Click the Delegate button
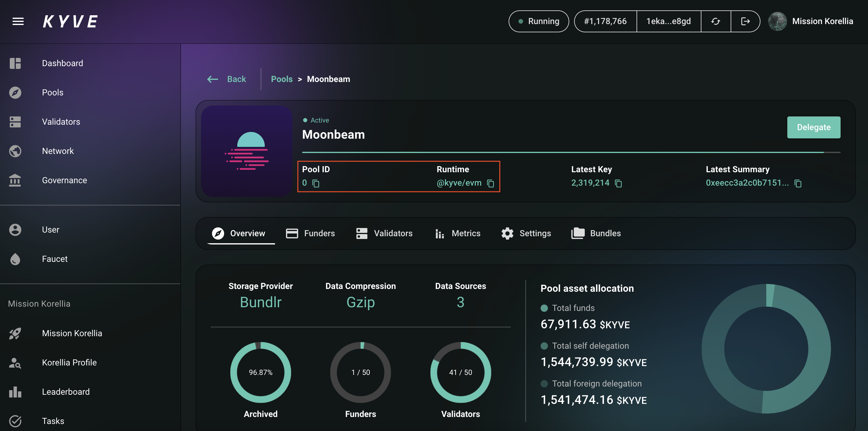Screen dimensions: 868x431 (x=813, y=127)
